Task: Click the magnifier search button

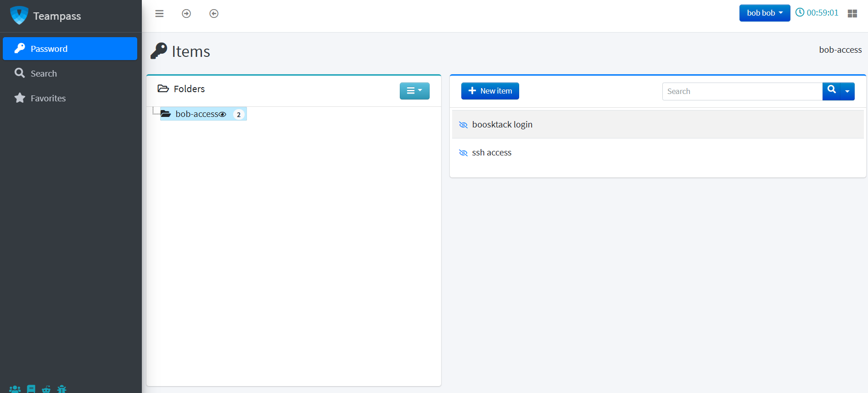Action: [x=831, y=90]
